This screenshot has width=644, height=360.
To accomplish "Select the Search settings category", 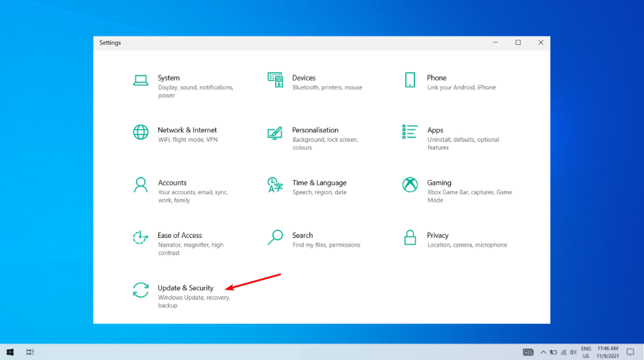I will pyautogui.click(x=314, y=239).
